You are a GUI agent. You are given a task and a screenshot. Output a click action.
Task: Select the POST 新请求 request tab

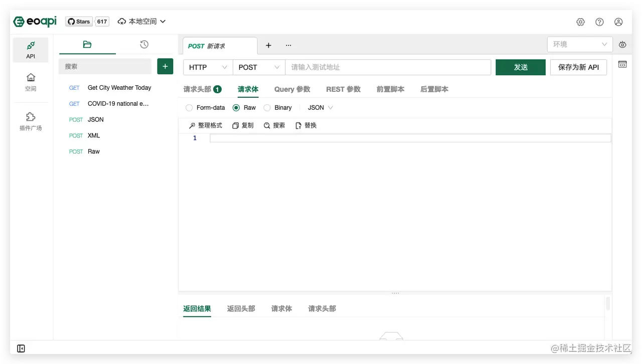(220, 46)
